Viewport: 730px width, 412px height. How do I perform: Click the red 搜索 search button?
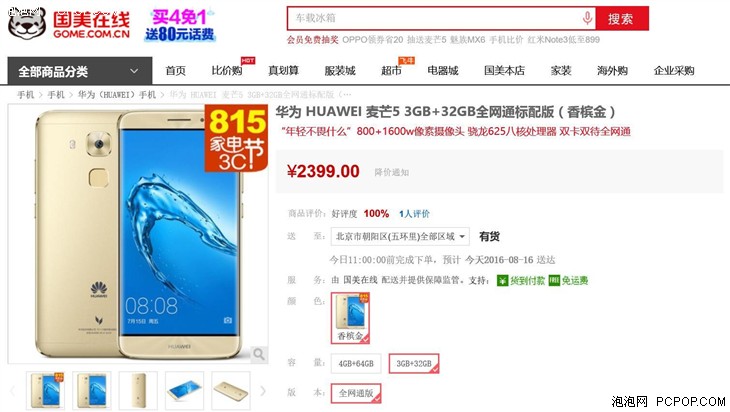coord(621,19)
